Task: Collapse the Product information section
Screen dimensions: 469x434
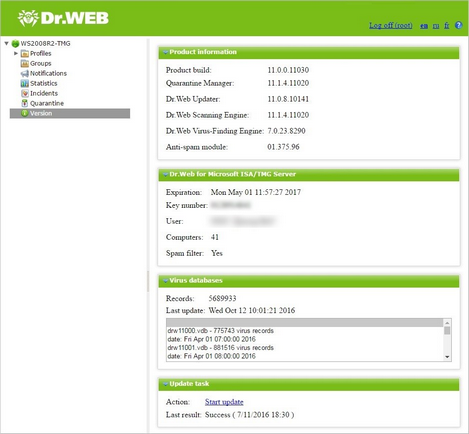Action: (x=165, y=52)
